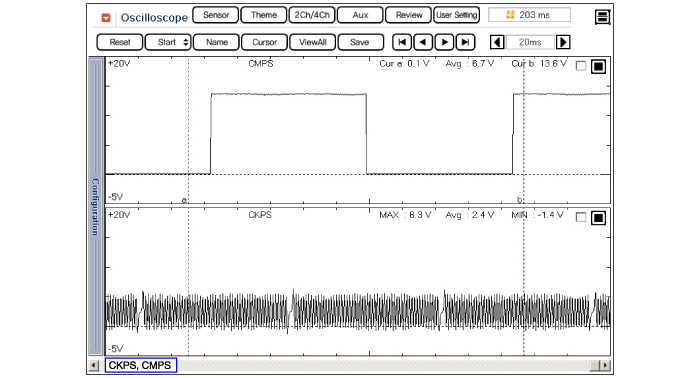Toggle the filled black square on CMPS channel
700x378 pixels.
(598, 66)
